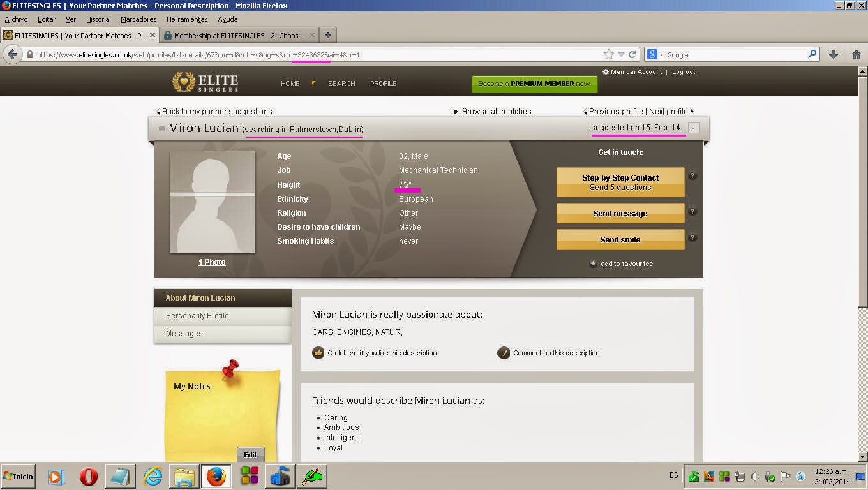Click the Firefox back arrow button
868x490 pixels.
12,55
